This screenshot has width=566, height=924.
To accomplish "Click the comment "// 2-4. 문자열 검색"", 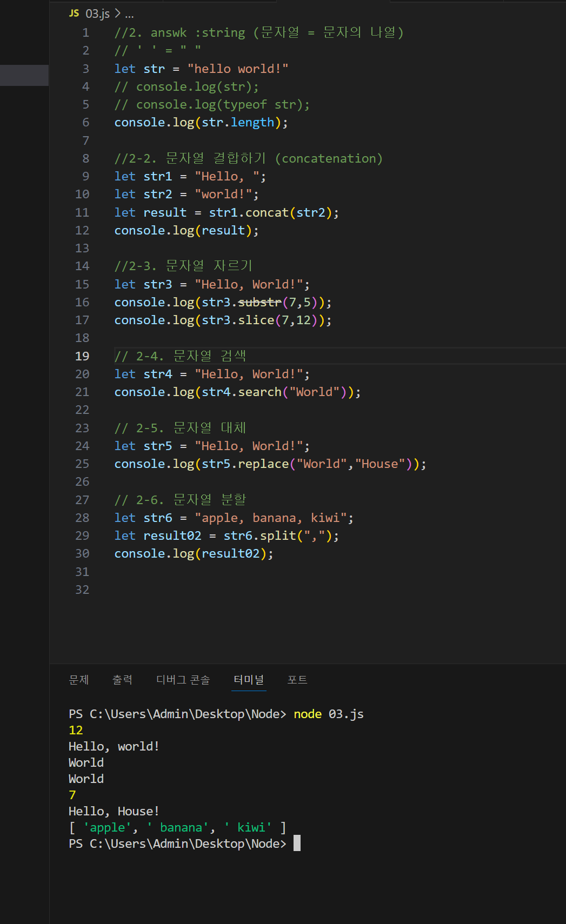I will (x=181, y=356).
